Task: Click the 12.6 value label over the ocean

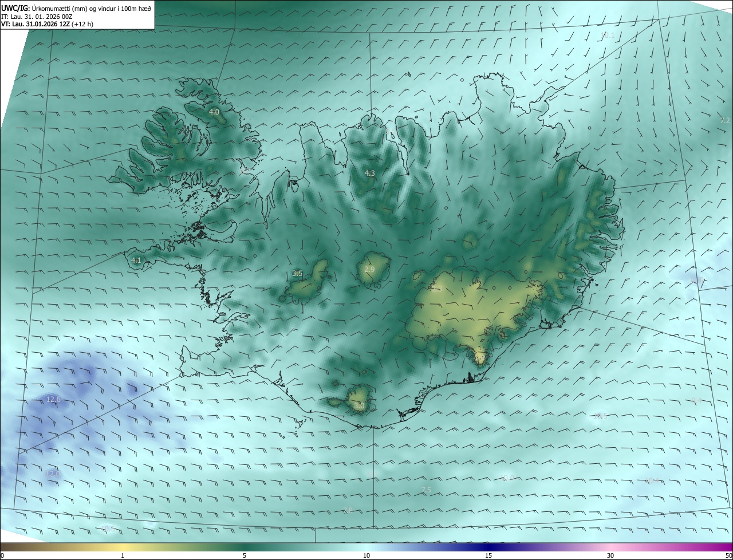Action: point(54,399)
